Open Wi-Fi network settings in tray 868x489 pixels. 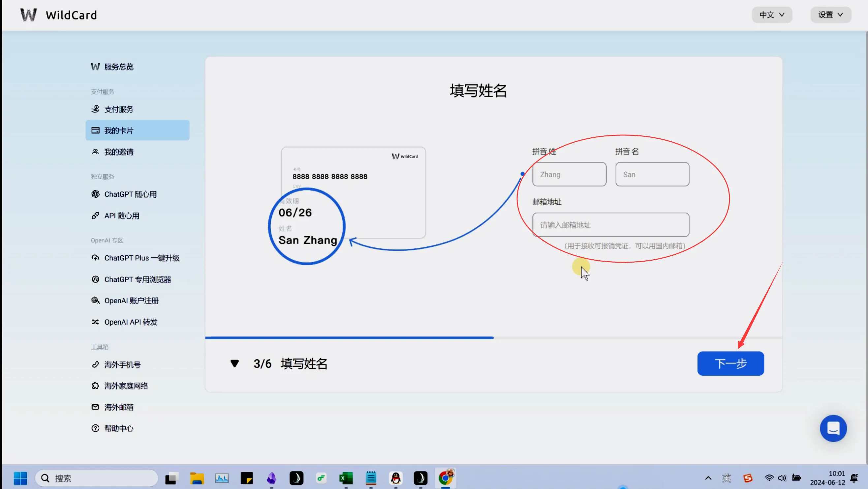769,478
